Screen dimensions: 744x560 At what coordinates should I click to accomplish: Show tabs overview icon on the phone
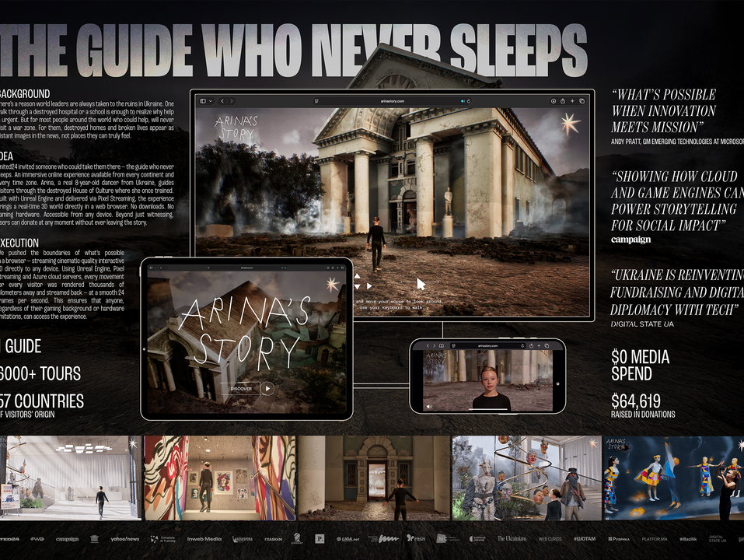click(547, 346)
